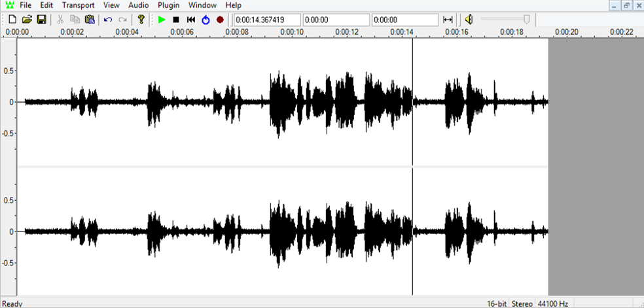Click the Stereo channel status entry
Viewport: 644px width, 308px height.
point(522,304)
